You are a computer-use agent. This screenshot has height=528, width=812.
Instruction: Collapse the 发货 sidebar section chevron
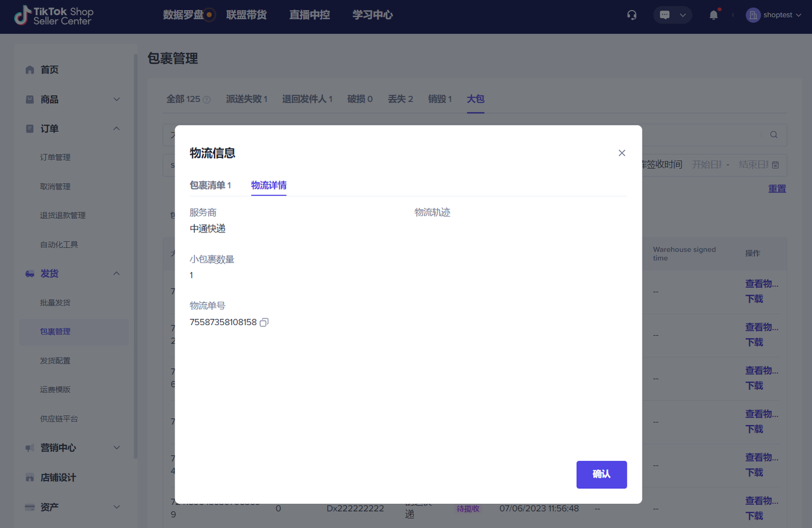coord(117,274)
